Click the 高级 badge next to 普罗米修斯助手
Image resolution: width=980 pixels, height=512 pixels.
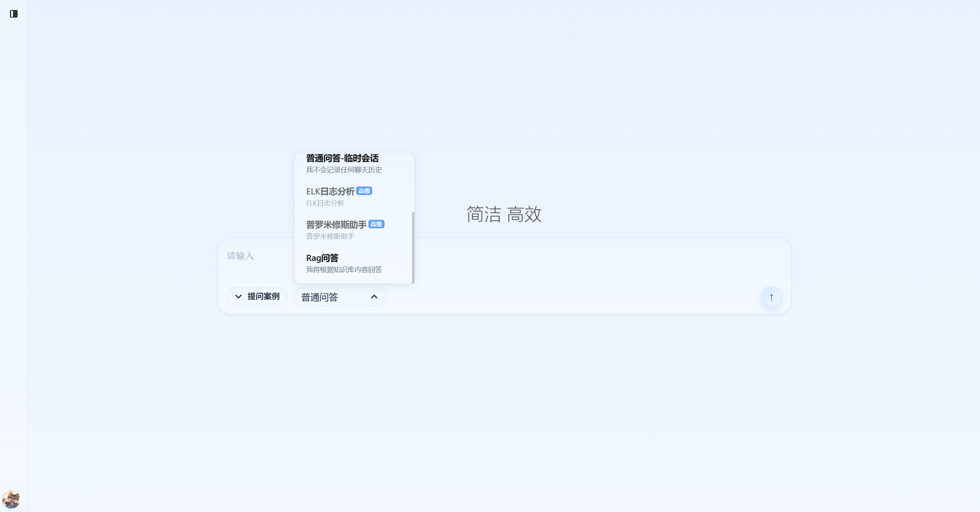pos(376,224)
